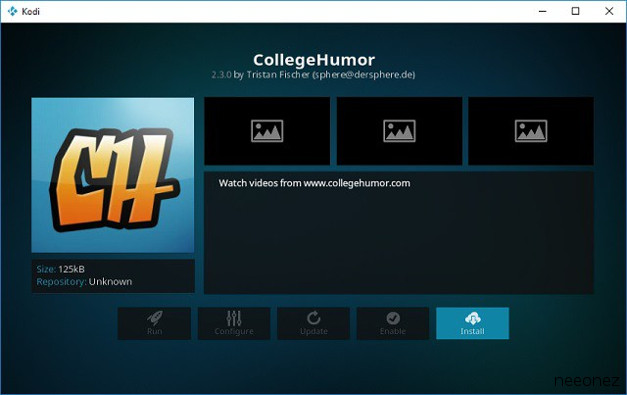Click the Kodi logo in title bar

click(12, 11)
